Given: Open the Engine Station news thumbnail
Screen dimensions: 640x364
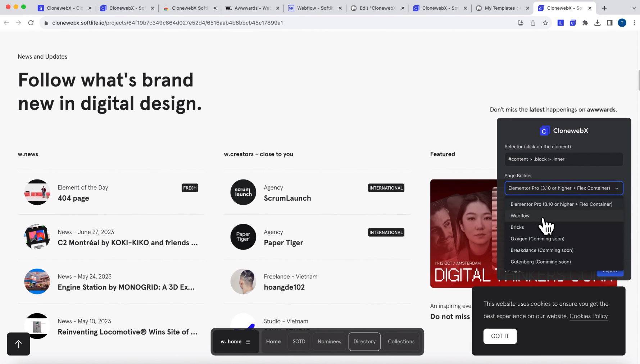Looking at the screenshot, I should (x=37, y=281).
